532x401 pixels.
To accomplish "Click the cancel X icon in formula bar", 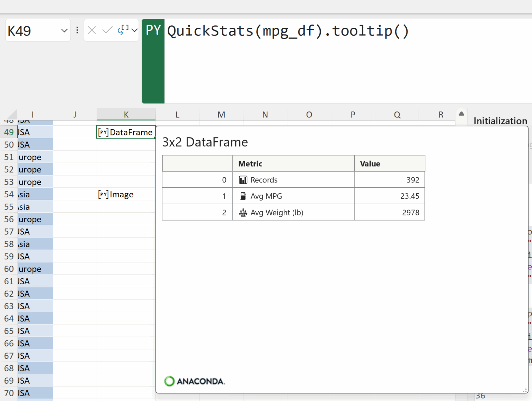I will coord(92,30).
